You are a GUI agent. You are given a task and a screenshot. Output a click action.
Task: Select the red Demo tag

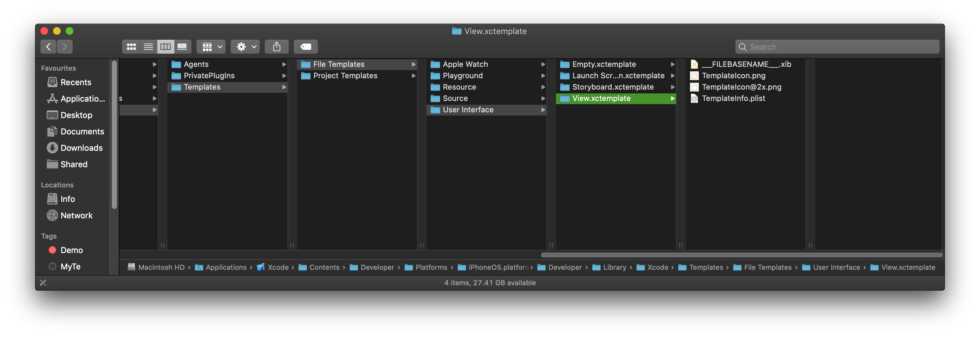pyautogui.click(x=71, y=250)
